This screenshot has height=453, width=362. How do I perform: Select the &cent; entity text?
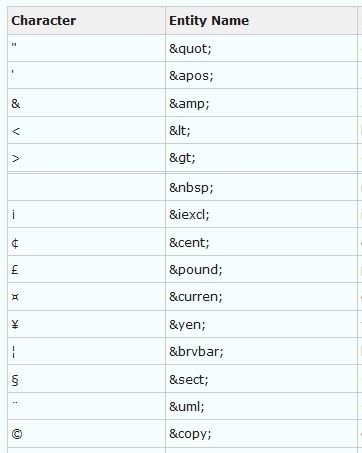coord(189,242)
